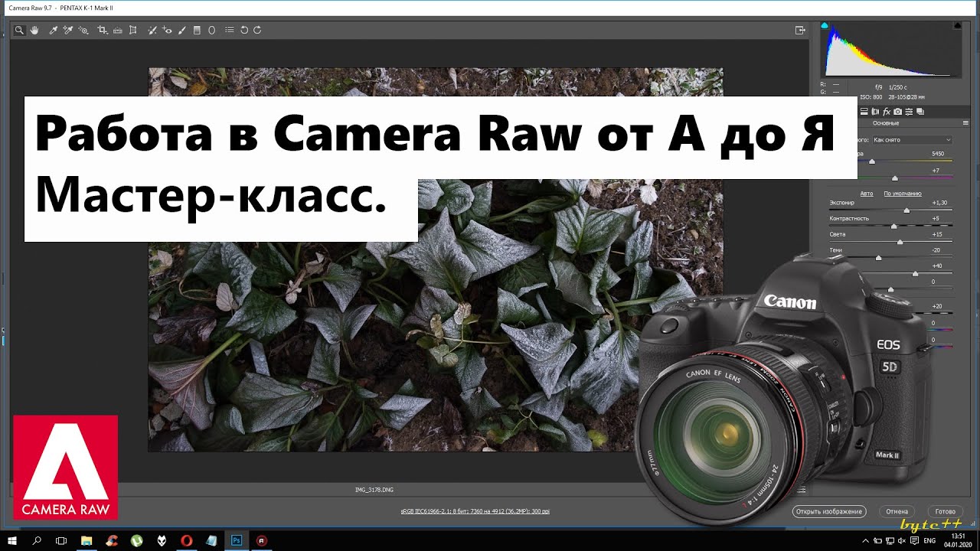Switch to Camera Calibration tab

pyautogui.click(x=897, y=112)
